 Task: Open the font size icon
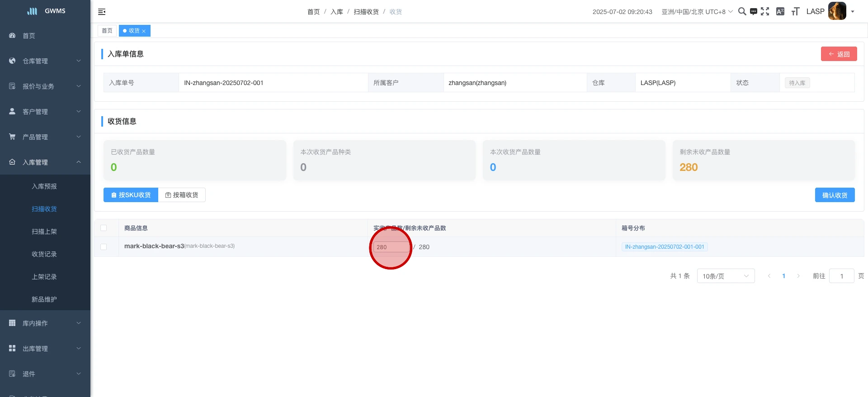tap(795, 12)
